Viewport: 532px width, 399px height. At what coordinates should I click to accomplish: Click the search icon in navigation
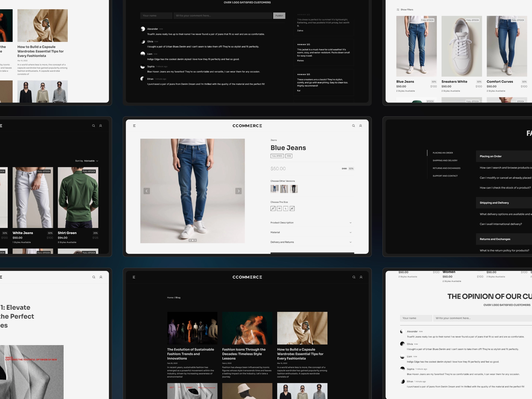click(x=354, y=126)
